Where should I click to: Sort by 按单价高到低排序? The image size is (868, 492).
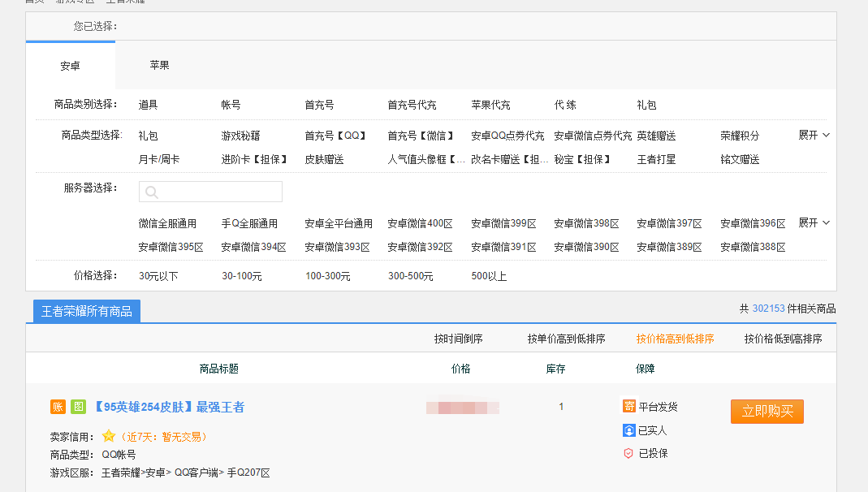pos(566,339)
